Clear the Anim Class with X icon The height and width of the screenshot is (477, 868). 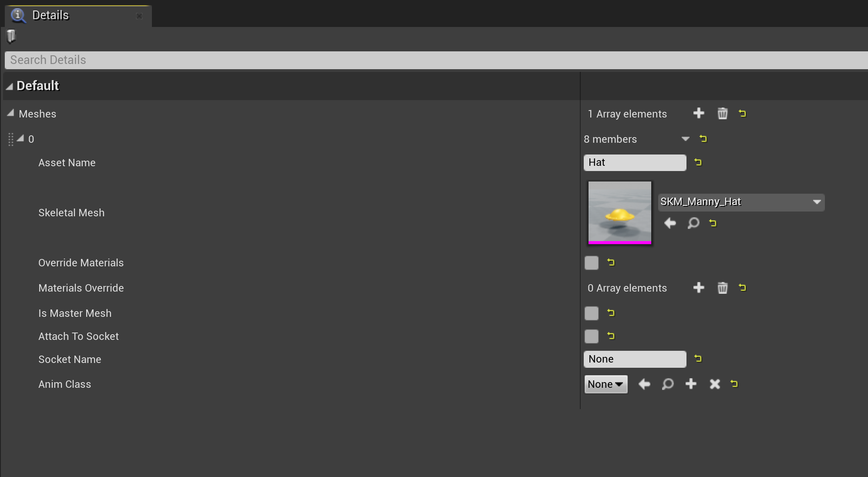[x=715, y=384]
